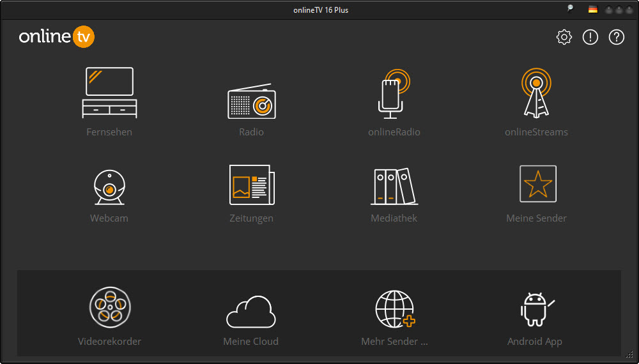Open the Radio module icon
Screen dimensions: 639x364
pos(251,102)
